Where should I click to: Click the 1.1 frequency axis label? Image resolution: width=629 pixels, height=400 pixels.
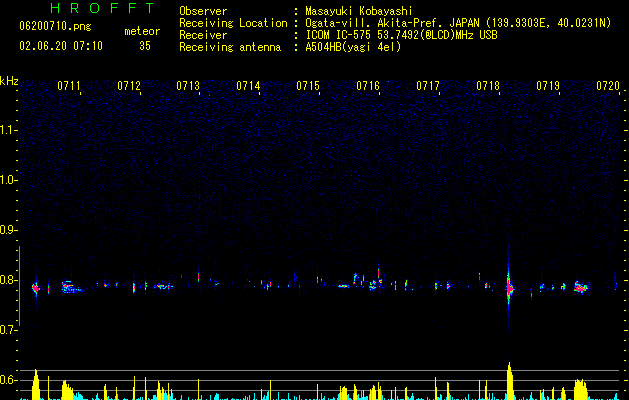[x=8, y=130]
